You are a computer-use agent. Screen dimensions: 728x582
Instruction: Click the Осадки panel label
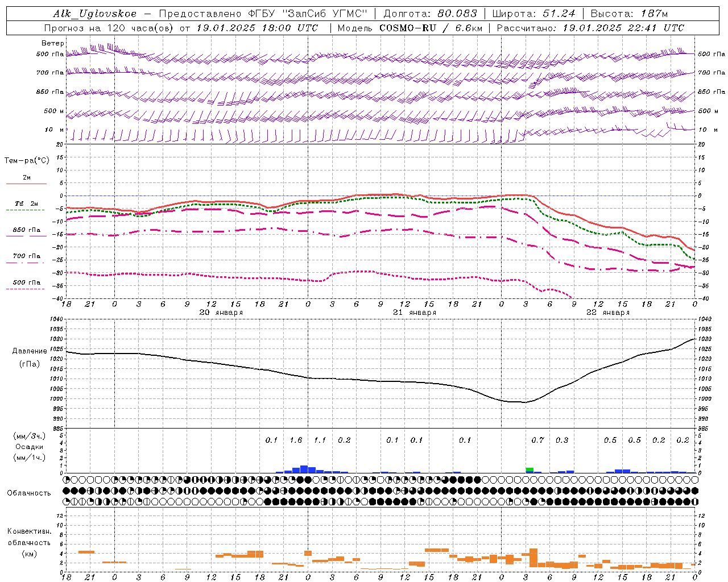pyautogui.click(x=30, y=447)
